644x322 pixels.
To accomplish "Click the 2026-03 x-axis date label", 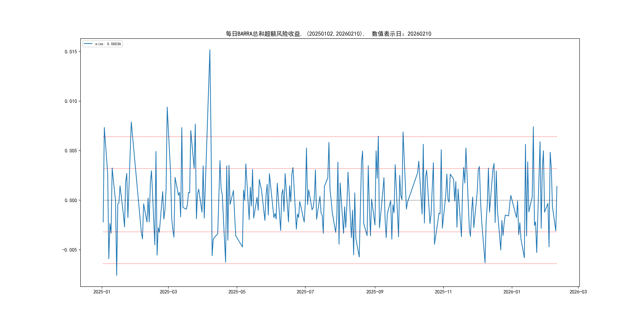I will click(578, 292).
